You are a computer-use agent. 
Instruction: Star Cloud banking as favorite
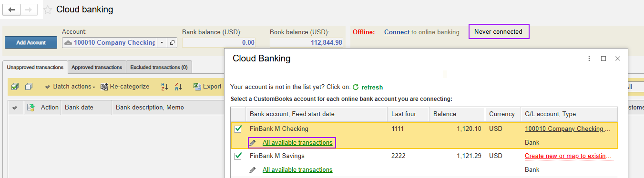[x=48, y=10]
